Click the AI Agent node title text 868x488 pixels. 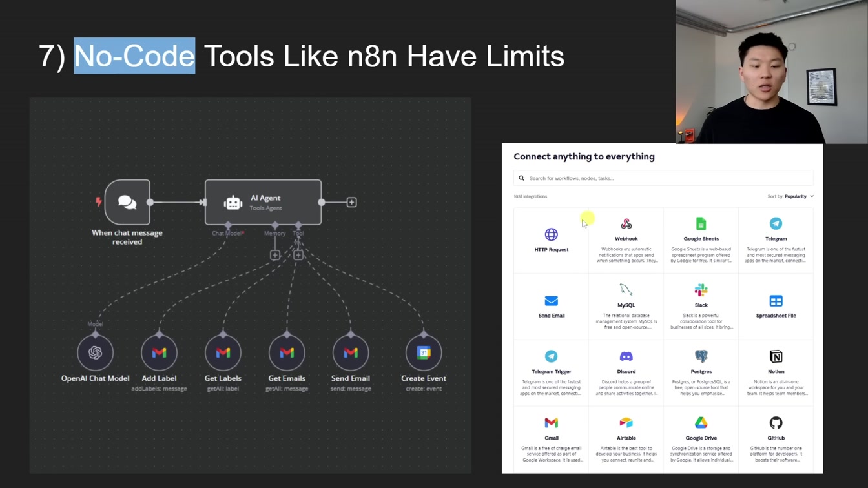point(265,198)
